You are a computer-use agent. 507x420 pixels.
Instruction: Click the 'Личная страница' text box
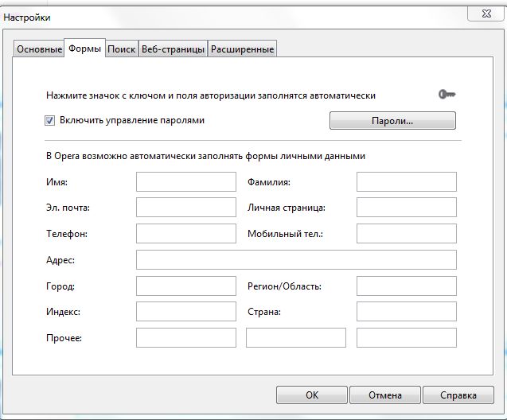[x=406, y=208]
